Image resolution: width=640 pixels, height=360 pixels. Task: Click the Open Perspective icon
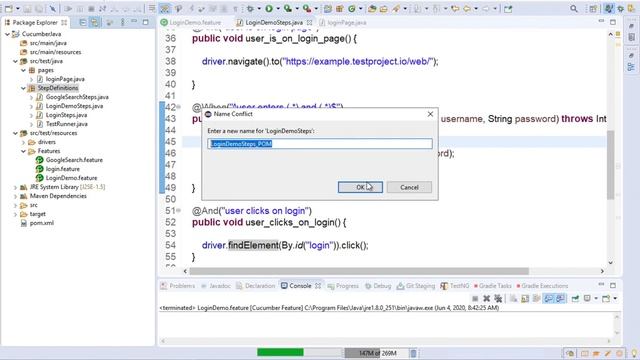[593, 9]
